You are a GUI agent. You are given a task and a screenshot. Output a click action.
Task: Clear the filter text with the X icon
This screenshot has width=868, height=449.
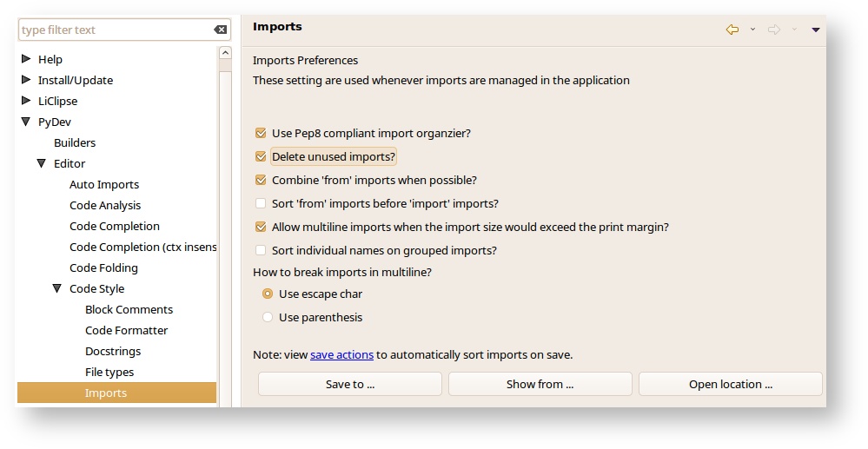click(221, 30)
